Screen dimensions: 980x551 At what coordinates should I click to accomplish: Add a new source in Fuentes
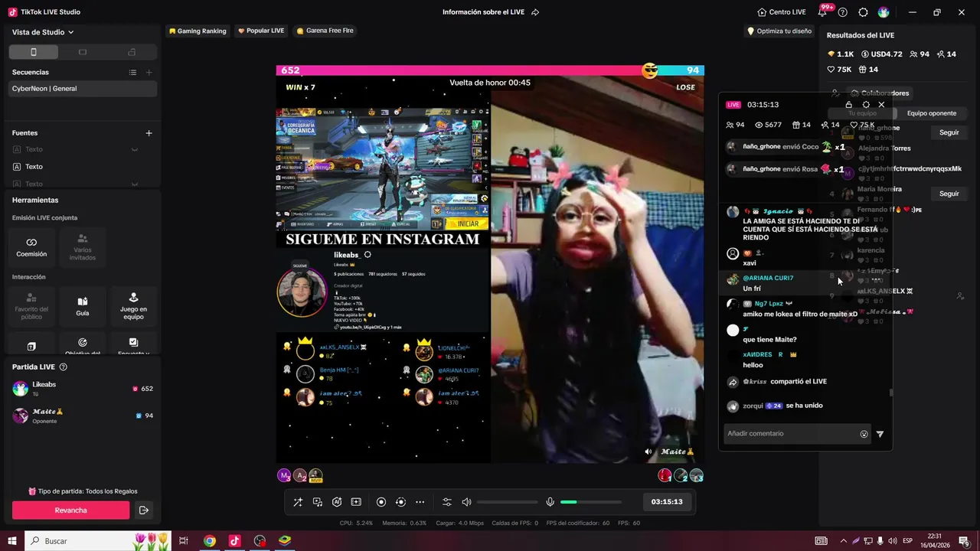[149, 133]
